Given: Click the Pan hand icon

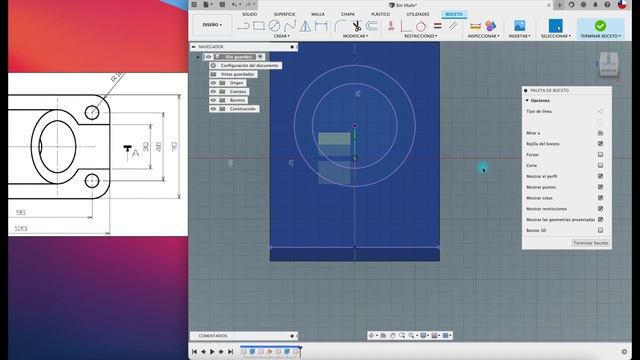Looking at the screenshot, I should [x=393, y=336].
